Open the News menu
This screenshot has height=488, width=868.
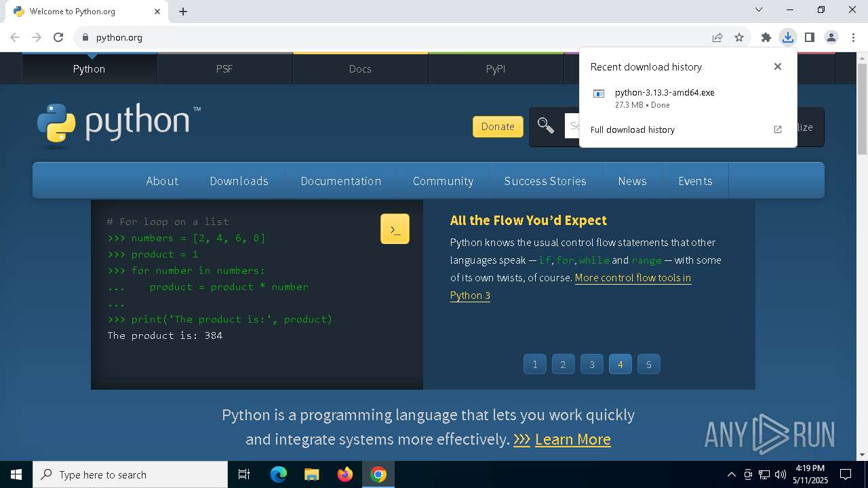point(632,181)
